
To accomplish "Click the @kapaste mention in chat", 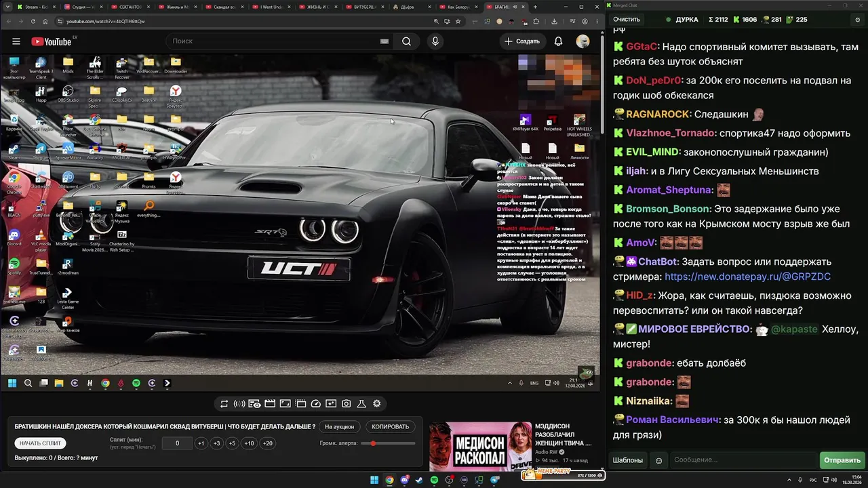I will point(794,329).
